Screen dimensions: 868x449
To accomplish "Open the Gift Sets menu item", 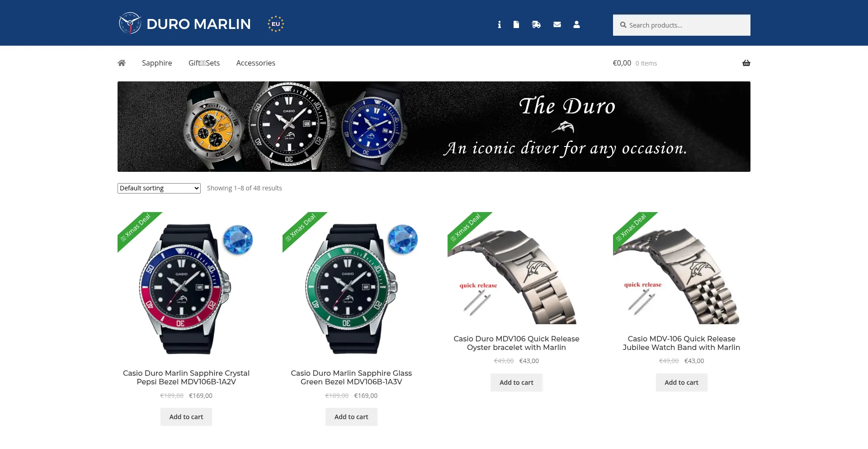I will pos(204,63).
